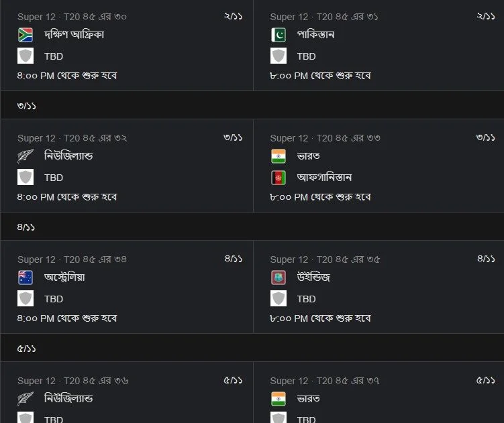Select the অস্ট্রেলিয়া team name
Screen dimensions: 504x423
[64, 277]
